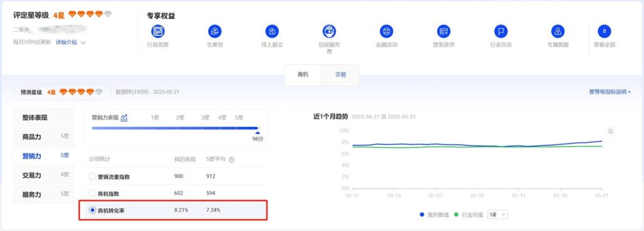
Task: Click the trend chart icon beside 营销力表现
Action: coord(124,118)
